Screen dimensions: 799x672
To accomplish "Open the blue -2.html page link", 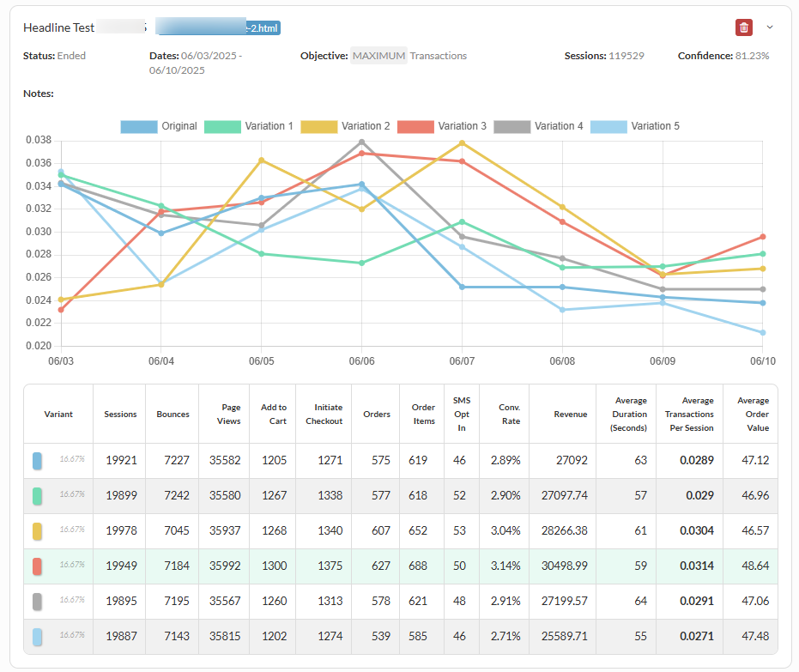I will click(218, 27).
